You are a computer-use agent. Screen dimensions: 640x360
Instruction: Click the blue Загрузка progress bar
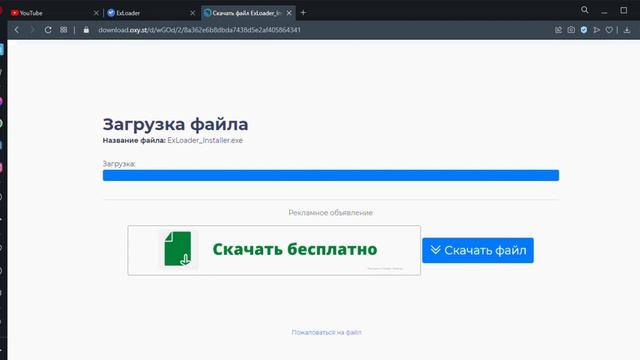(x=331, y=175)
